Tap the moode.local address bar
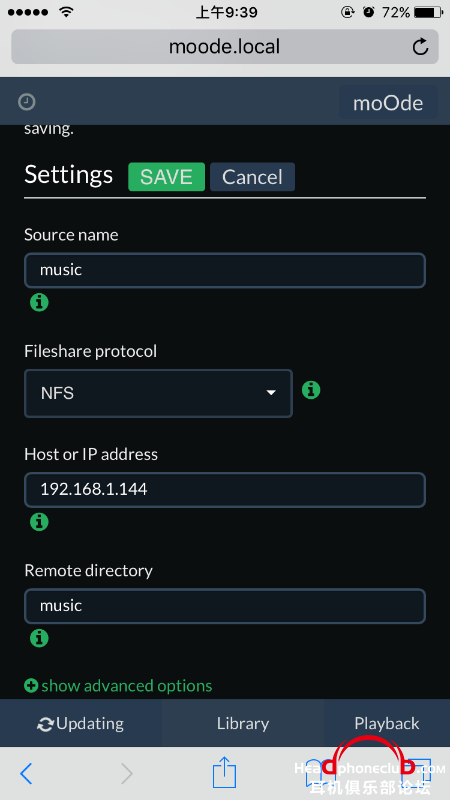Image resolution: width=450 pixels, height=800 pixels. 225,47
